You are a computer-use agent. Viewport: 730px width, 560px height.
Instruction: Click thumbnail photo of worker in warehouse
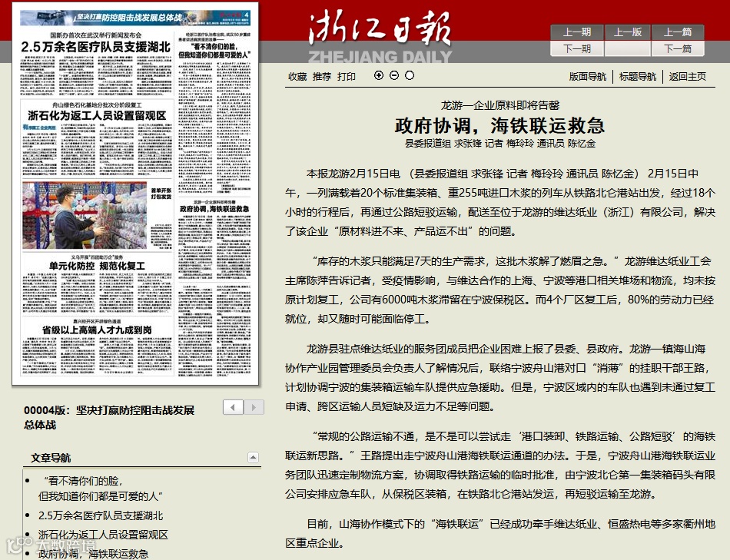(85, 215)
